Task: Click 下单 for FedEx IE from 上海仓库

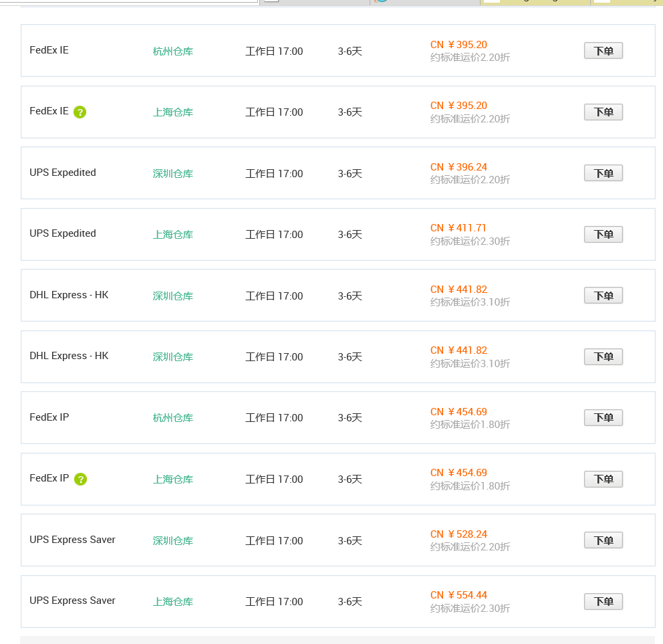Action: [x=603, y=112]
